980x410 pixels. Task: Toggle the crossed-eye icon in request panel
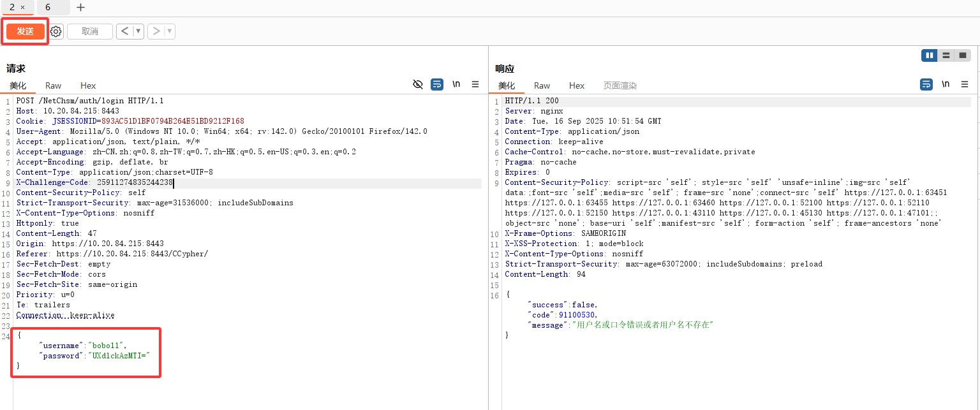418,84
